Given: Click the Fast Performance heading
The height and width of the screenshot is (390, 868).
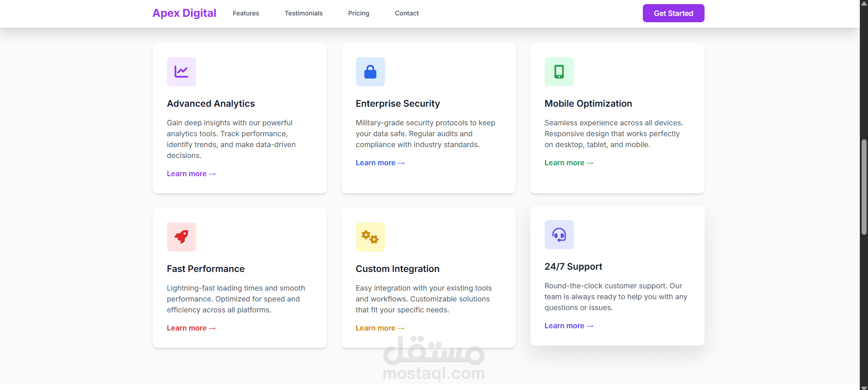Looking at the screenshot, I should (206, 269).
